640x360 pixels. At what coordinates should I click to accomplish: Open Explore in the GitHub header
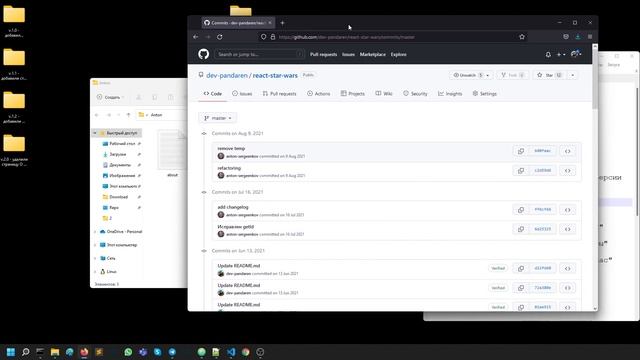(x=398, y=54)
